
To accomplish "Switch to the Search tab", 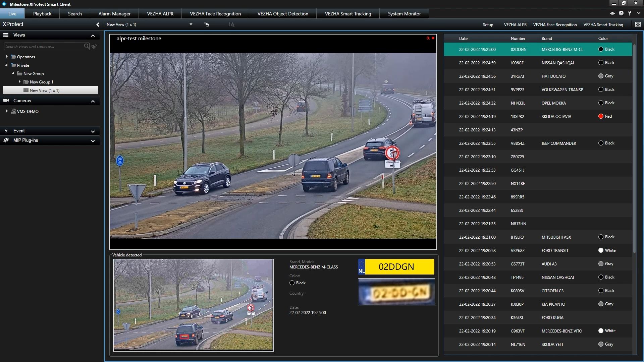I will click(x=75, y=14).
